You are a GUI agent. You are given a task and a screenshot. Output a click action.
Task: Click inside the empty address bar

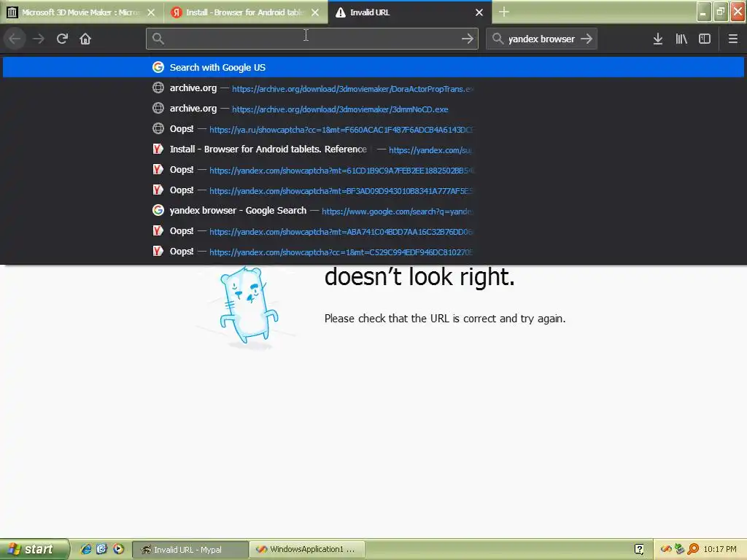click(312, 39)
